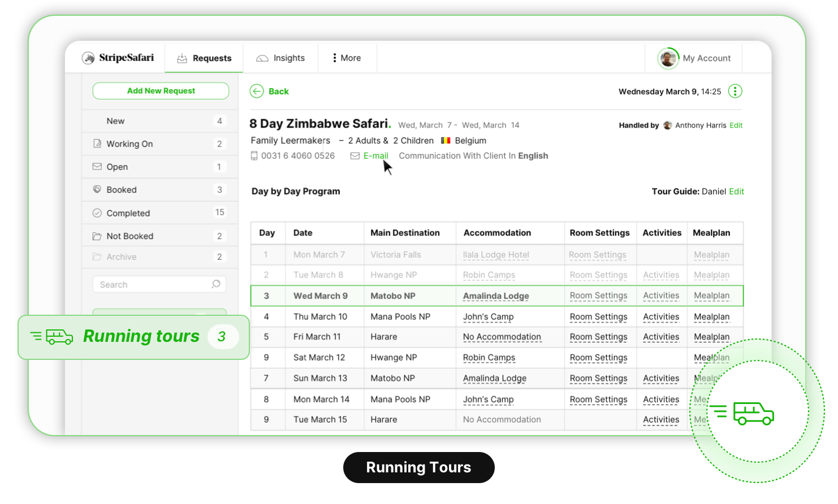Click into the sidebar Search field
Image resolution: width=838 pixels, height=504 pixels.
pyautogui.click(x=152, y=285)
